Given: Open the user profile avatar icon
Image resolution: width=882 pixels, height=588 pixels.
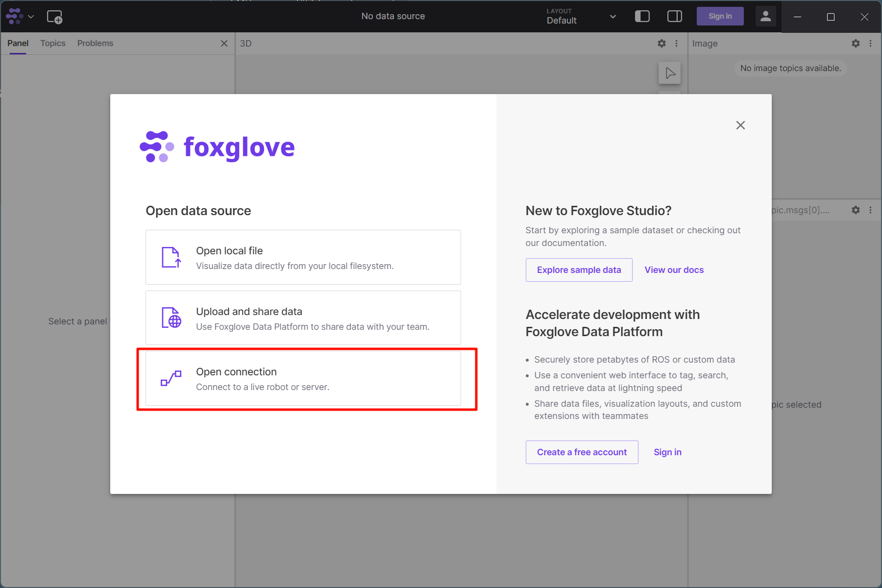Looking at the screenshot, I should [x=765, y=16].
